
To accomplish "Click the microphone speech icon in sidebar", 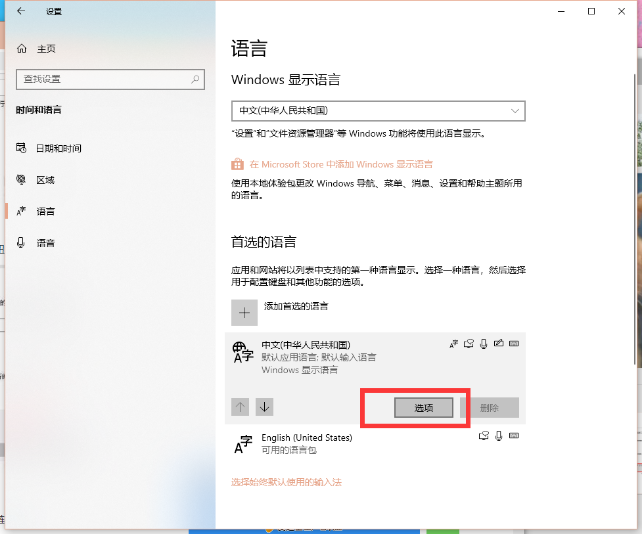I will click(20, 242).
